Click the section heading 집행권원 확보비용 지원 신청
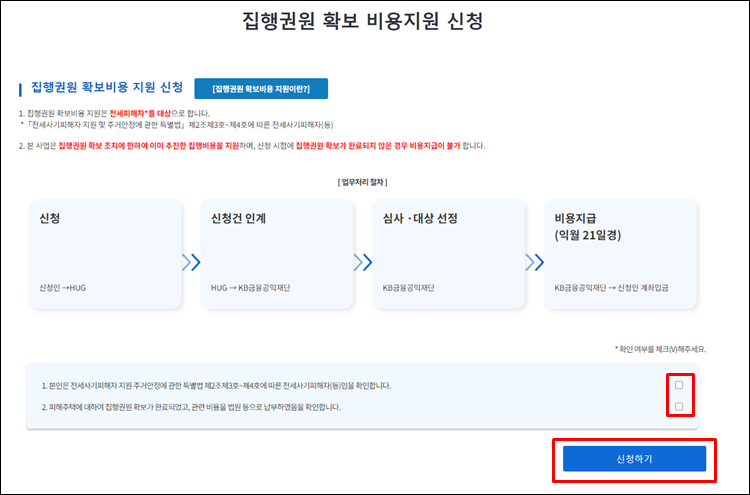The image size is (750, 495). [107, 87]
